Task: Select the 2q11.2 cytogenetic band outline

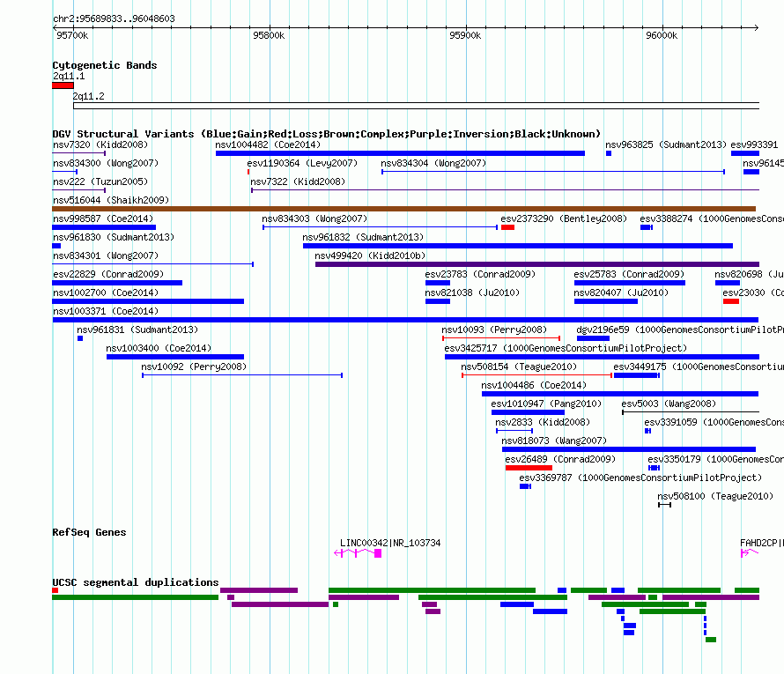Action: [x=416, y=106]
